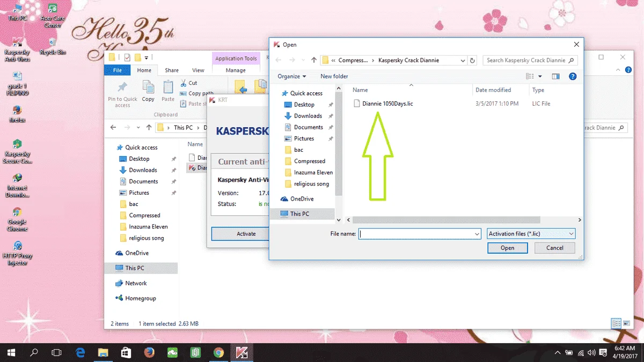Open Recycle Bin desktop icon
The height and width of the screenshot is (362, 644).
(x=53, y=46)
